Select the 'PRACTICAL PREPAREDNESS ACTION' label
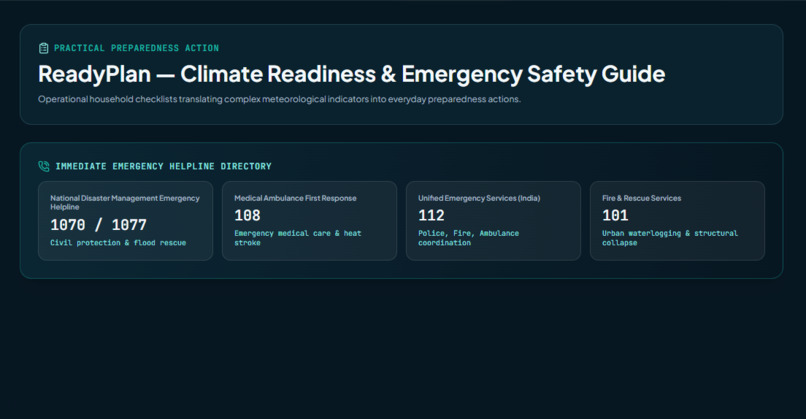806x419 pixels. 136,48
